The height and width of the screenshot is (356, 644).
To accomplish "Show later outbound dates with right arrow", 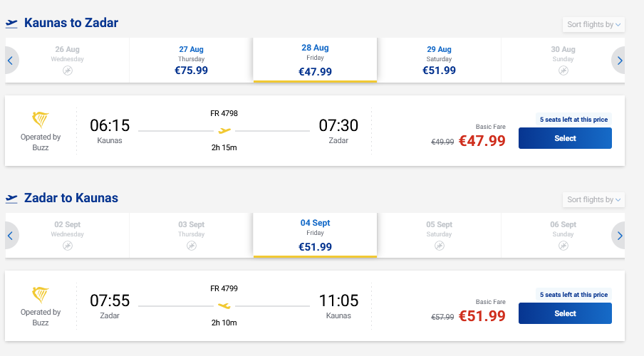I will click(619, 61).
